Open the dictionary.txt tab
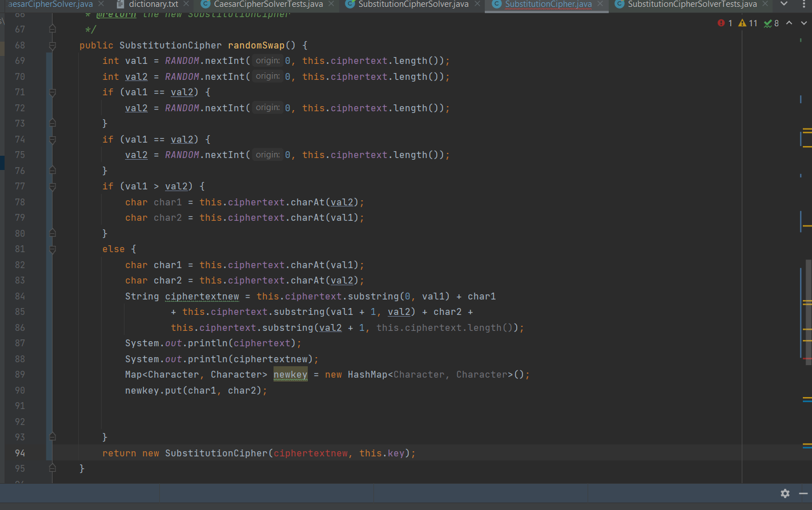This screenshot has height=510, width=812. (x=153, y=4)
